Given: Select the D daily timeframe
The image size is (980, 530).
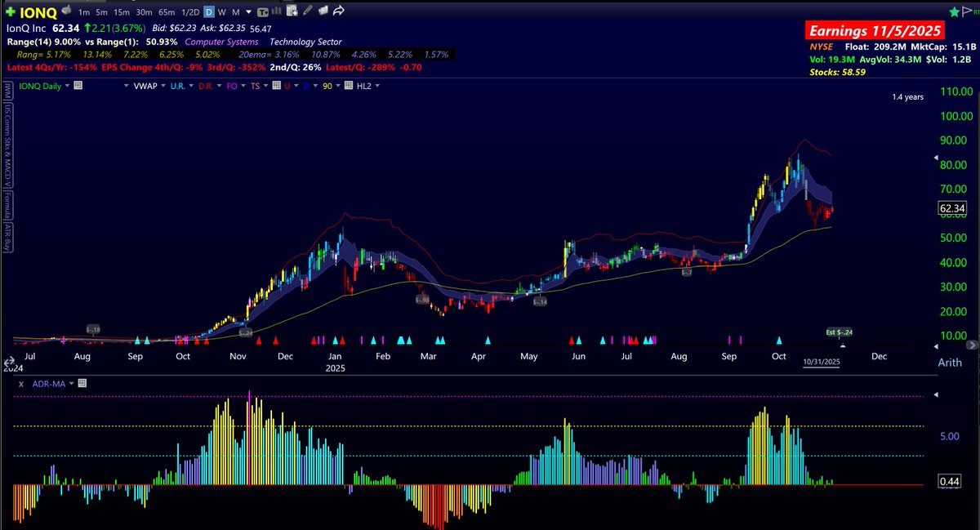Looking at the screenshot, I should pos(209,12).
